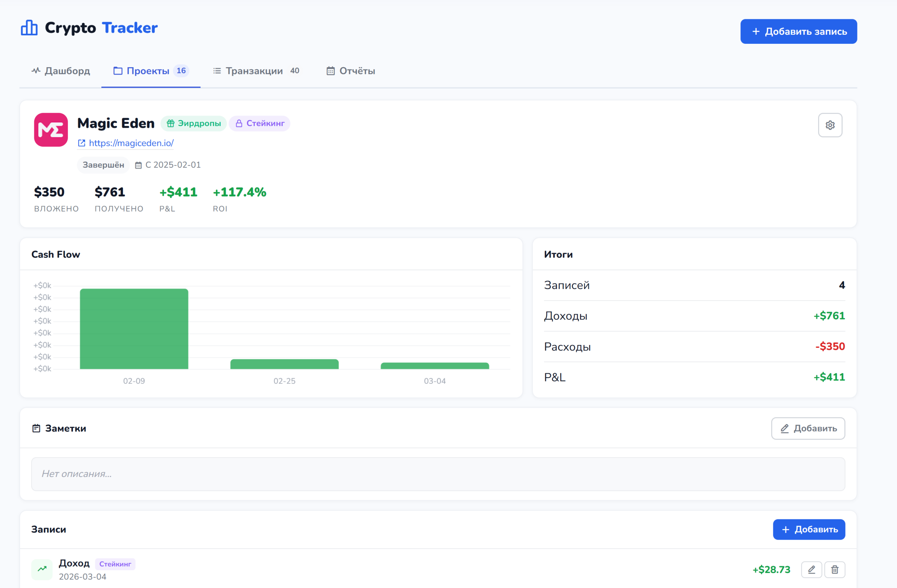Click the blue Добавить button in Записи
The width and height of the screenshot is (897, 588).
coord(809,529)
